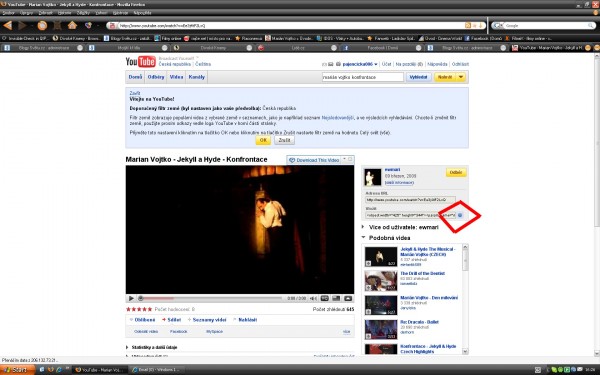The width and height of the screenshot is (600, 375).
Task: Rate the video with the fifth star
Action: click(x=150, y=309)
